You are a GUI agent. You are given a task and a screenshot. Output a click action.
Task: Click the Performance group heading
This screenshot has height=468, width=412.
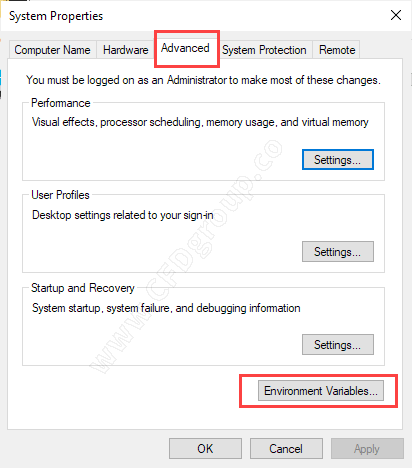point(61,103)
